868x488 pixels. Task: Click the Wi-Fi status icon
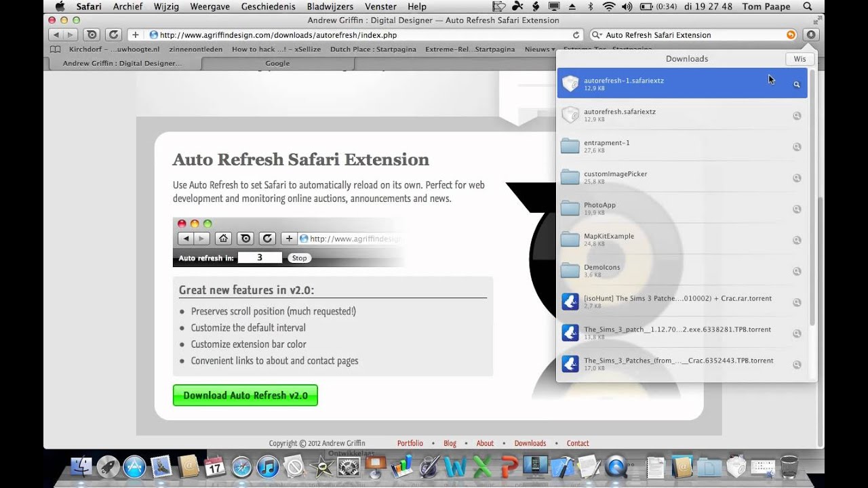(x=608, y=7)
